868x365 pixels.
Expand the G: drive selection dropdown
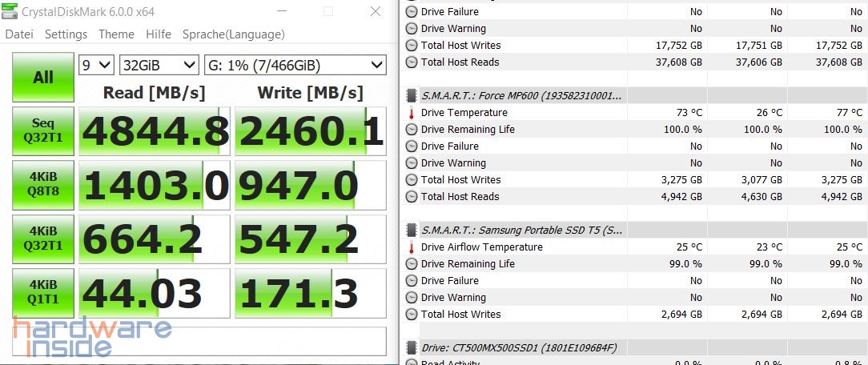tap(295, 65)
